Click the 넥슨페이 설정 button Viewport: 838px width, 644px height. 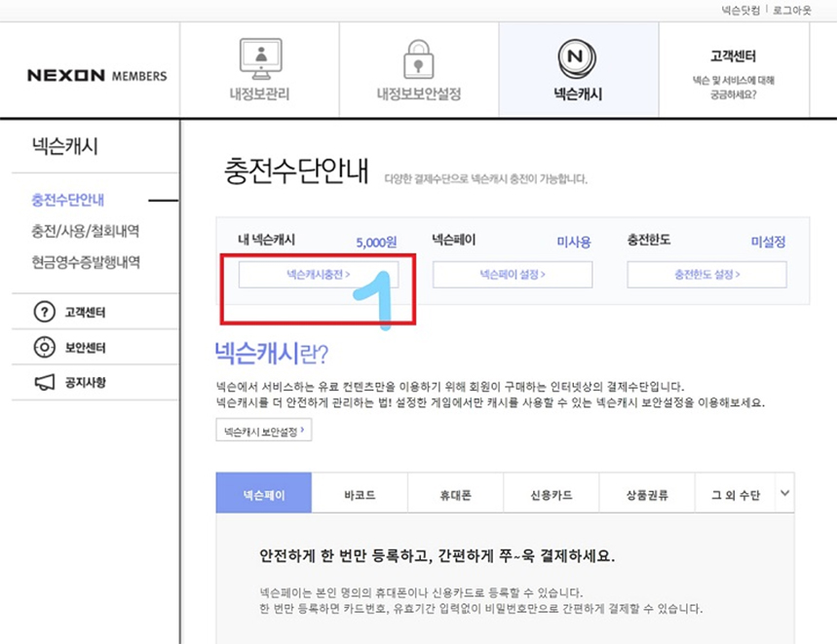pos(513,275)
